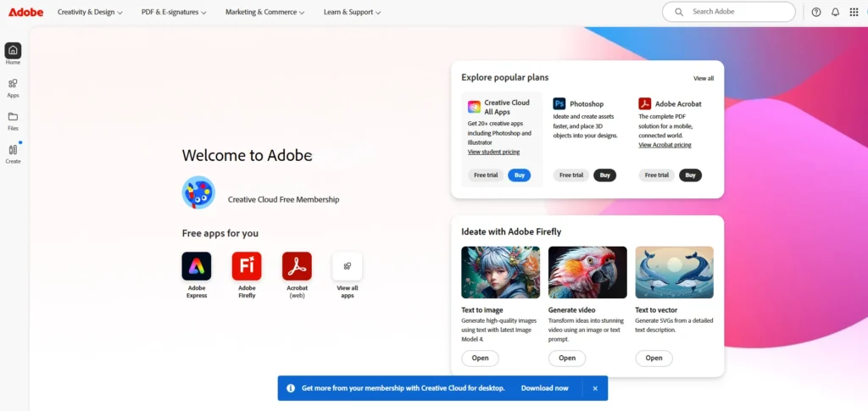Open the Files sidebar folder icon
The image size is (868, 411).
point(13,117)
